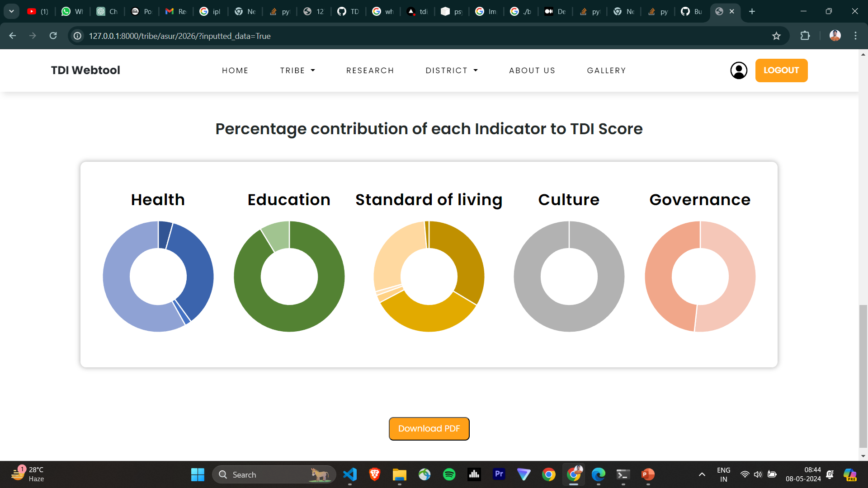View site information icon in address bar
868x488 pixels.
[78, 36]
